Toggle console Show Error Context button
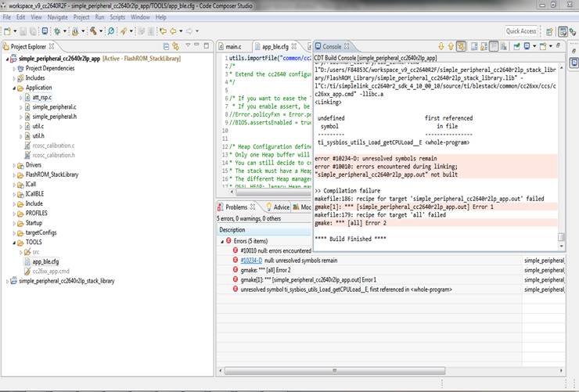Image resolution: width=579 pixels, height=392 pixels. click(x=461, y=46)
